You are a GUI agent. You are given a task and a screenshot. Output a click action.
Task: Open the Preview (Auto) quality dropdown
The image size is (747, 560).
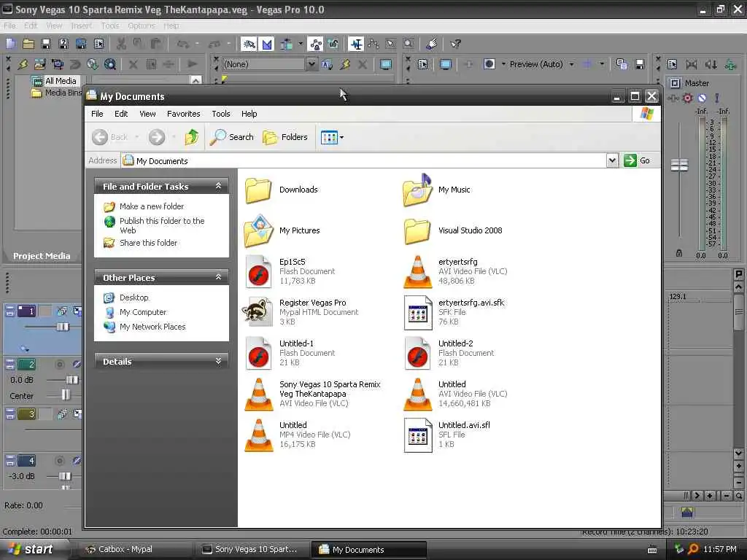click(571, 64)
